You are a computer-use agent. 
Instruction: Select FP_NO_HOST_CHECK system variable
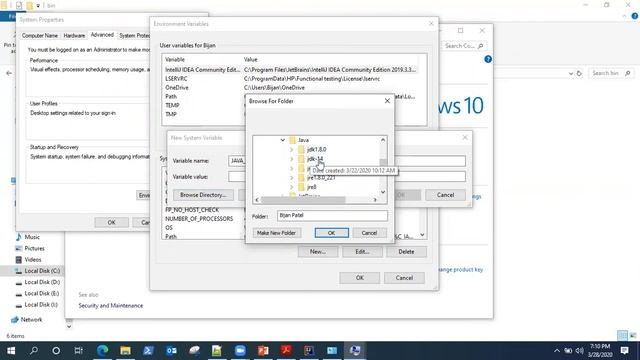pos(192,210)
